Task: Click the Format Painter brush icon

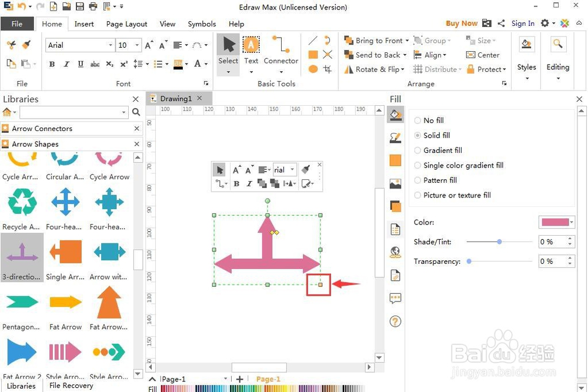Action: [x=26, y=45]
